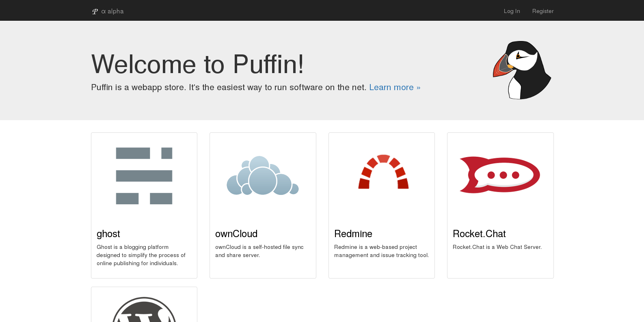Viewport: 644px width, 322px height.
Task: Open the Rocket.Chat speech bubble logo
Action: click(500, 175)
